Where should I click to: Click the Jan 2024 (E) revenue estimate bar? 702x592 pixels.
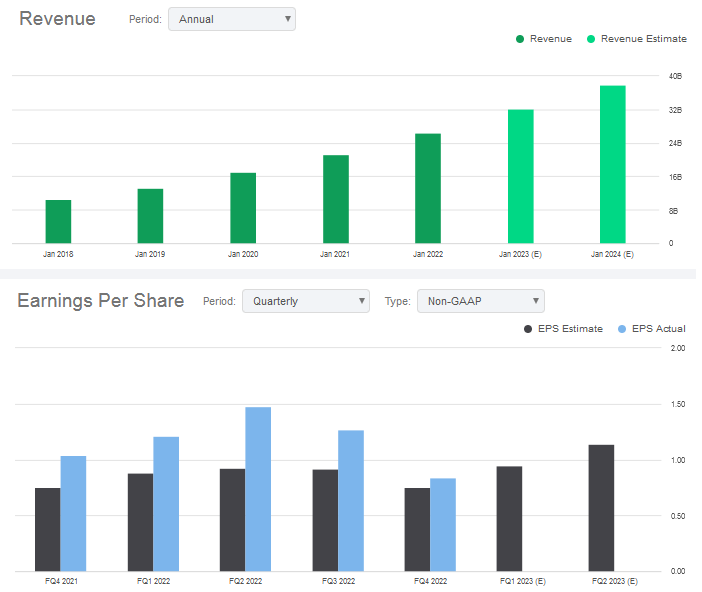pyautogui.click(x=613, y=164)
